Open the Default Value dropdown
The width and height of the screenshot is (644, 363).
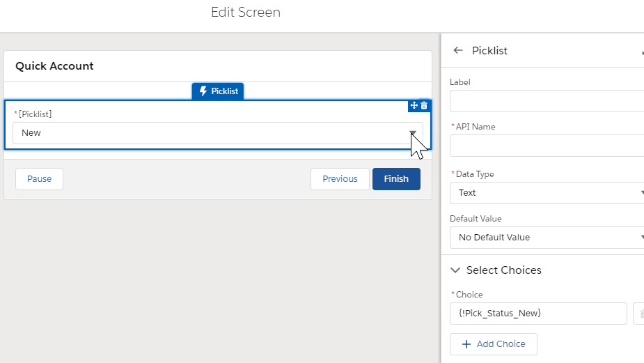coord(547,238)
